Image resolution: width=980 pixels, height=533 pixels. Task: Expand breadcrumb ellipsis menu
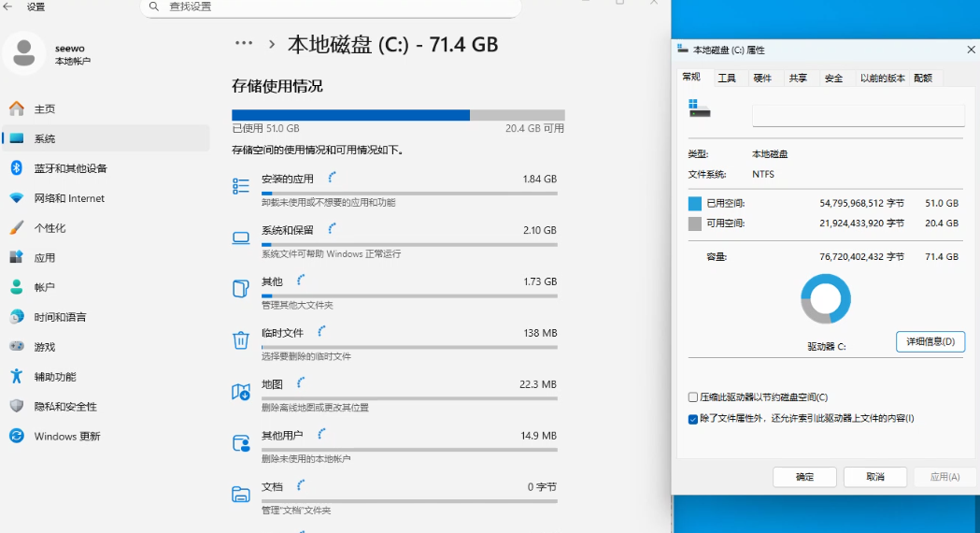point(244,43)
